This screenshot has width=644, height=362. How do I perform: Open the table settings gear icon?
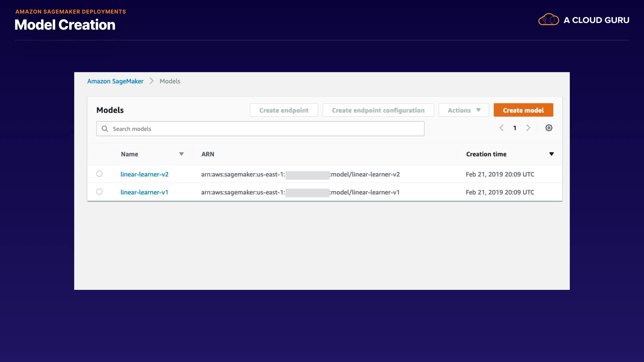point(549,128)
